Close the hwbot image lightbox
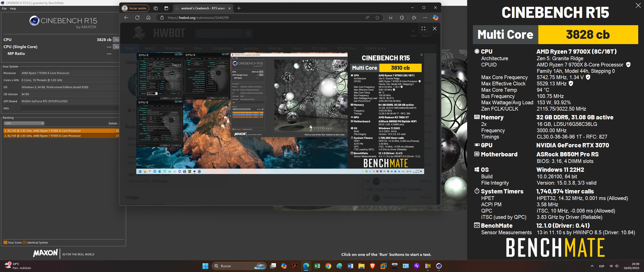Image resolution: width=644 pixels, height=272 pixels. pyautogui.click(x=435, y=28)
